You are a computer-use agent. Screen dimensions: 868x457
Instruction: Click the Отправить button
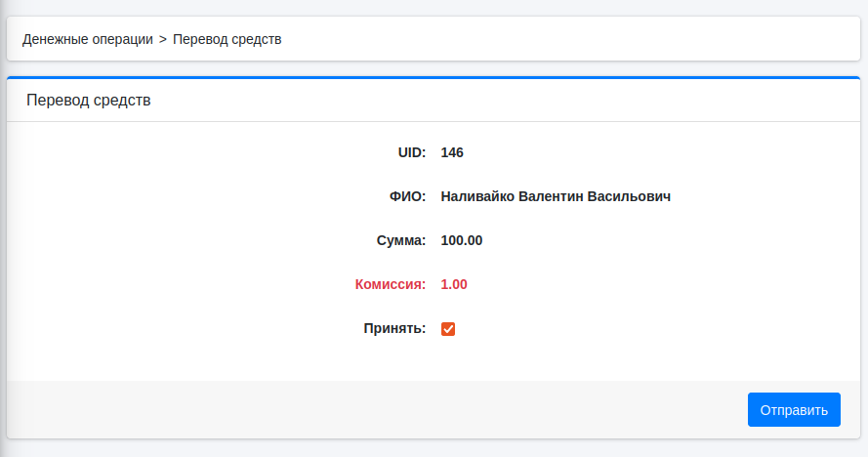pyautogui.click(x=794, y=410)
